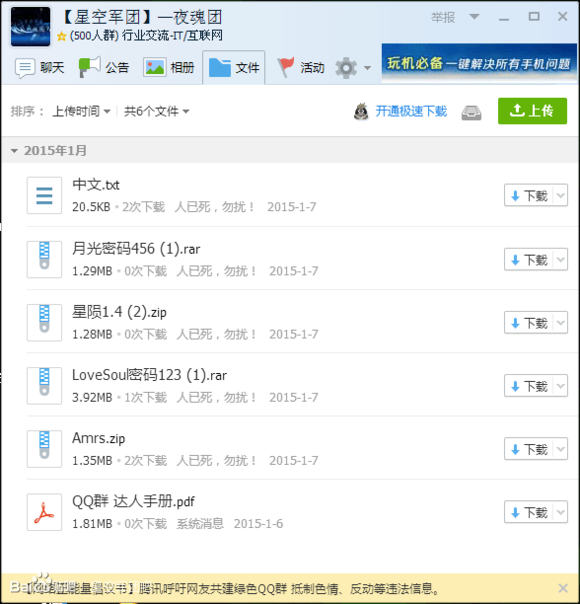Screen dimensions: 580x604
Task: Click the 玩机必备 advertisement banner
Action: pyautogui.click(x=479, y=63)
